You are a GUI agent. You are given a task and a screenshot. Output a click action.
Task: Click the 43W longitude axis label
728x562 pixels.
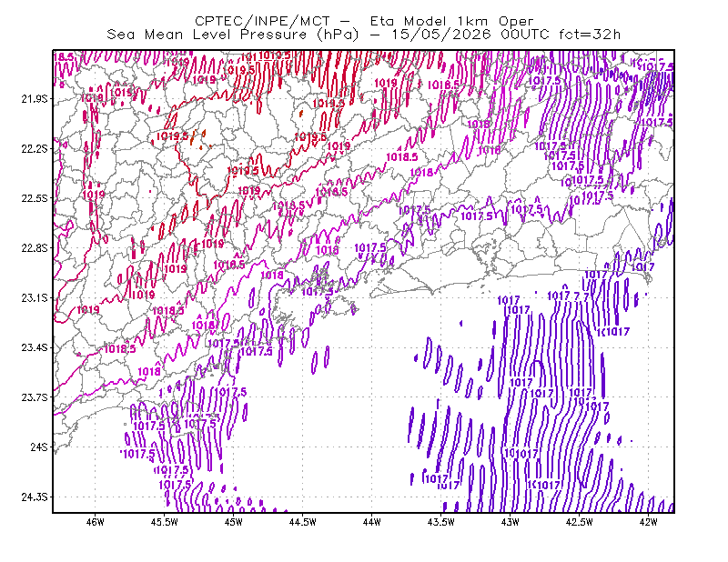[x=511, y=522]
